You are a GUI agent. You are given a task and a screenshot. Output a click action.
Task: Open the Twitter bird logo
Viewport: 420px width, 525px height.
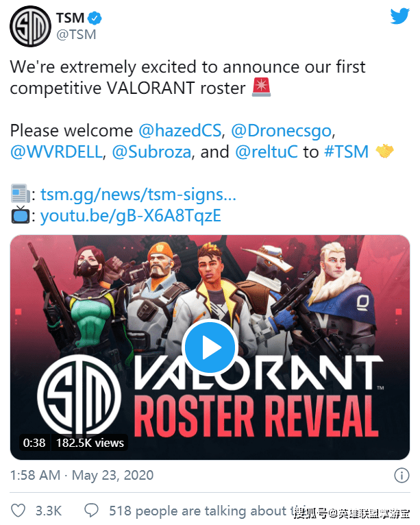click(400, 16)
